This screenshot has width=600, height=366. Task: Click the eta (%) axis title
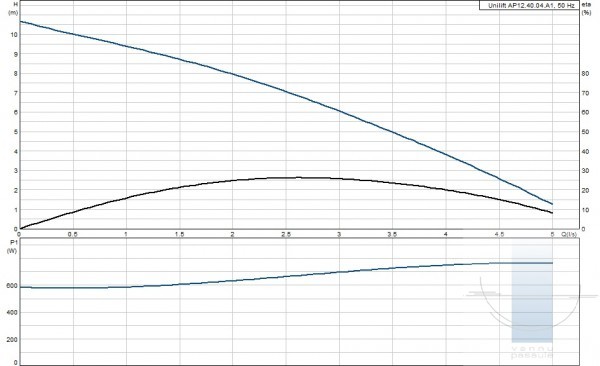586,8
